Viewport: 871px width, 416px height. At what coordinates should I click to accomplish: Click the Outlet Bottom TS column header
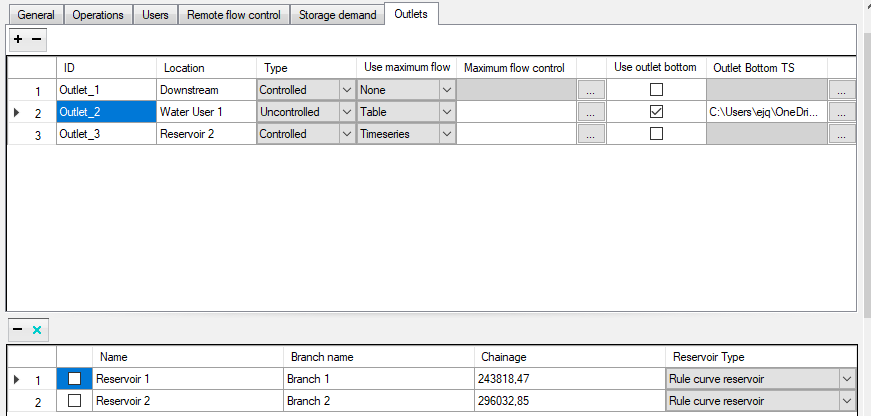pos(767,68)
